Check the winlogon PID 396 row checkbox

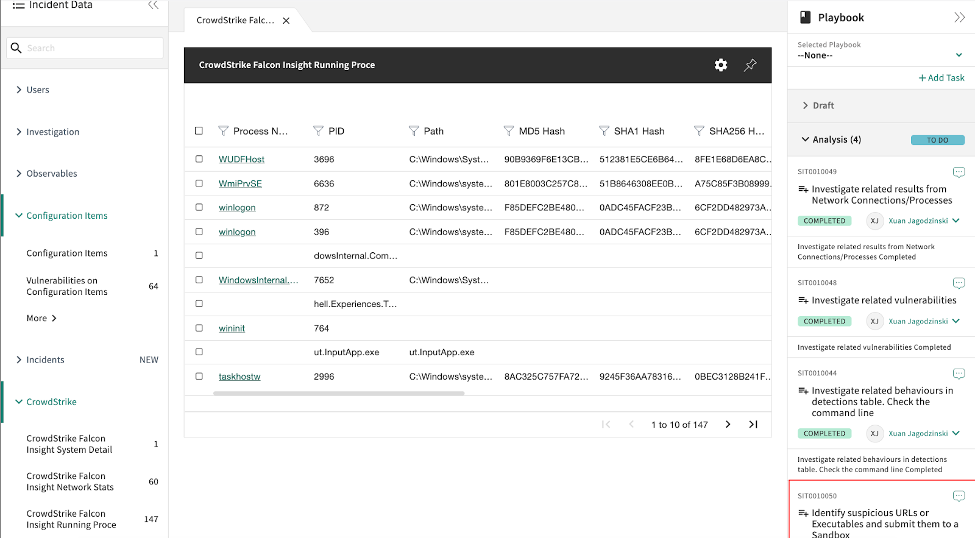(199, 231)
